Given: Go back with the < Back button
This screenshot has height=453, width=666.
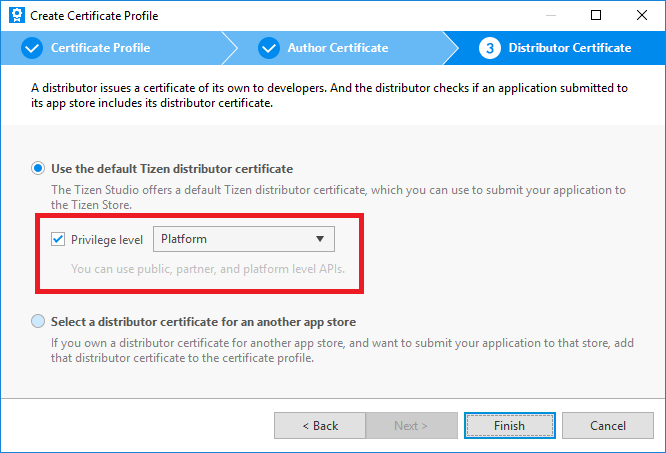Looking at the screenshot, I should tap(320, 425).
